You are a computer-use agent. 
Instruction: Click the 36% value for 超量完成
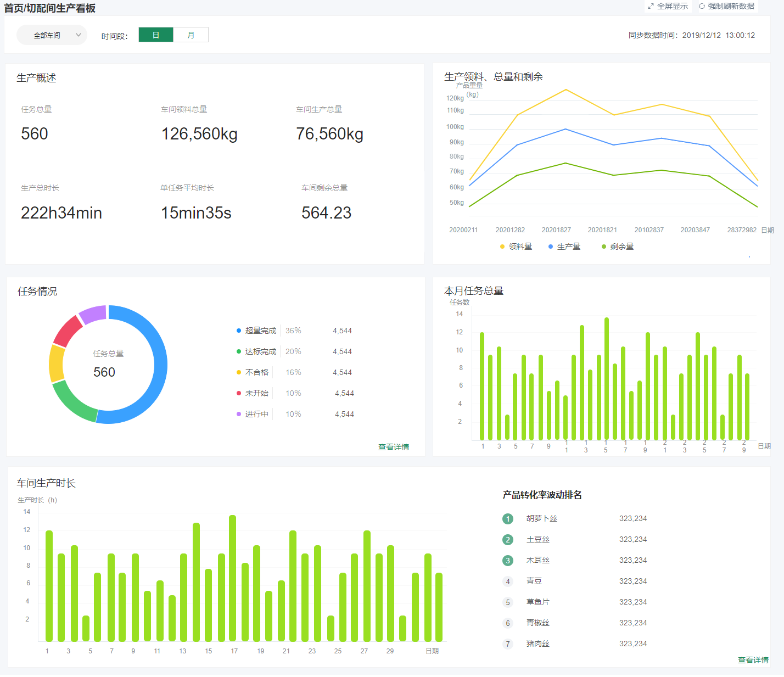[293, 331]
